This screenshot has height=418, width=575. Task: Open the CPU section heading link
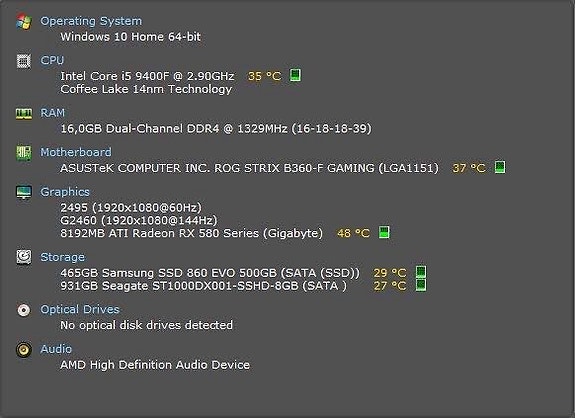coord(52,60)
